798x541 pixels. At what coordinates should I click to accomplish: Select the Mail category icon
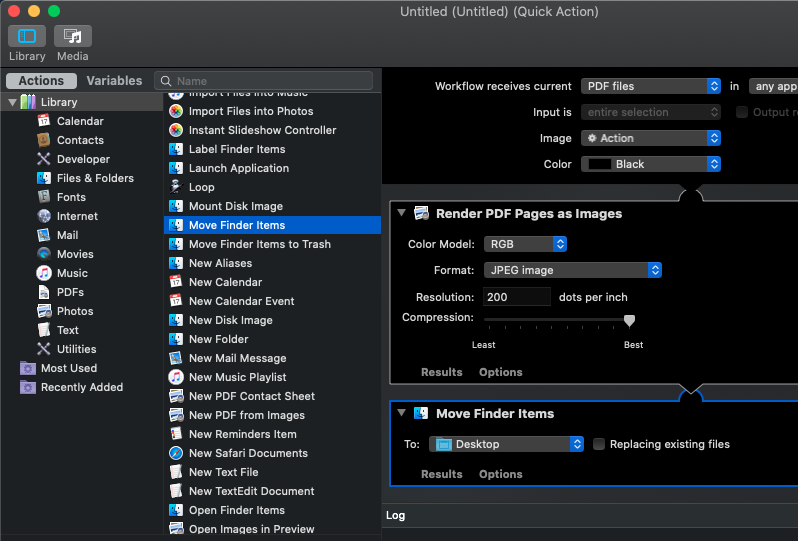click(x=44, y=235)
